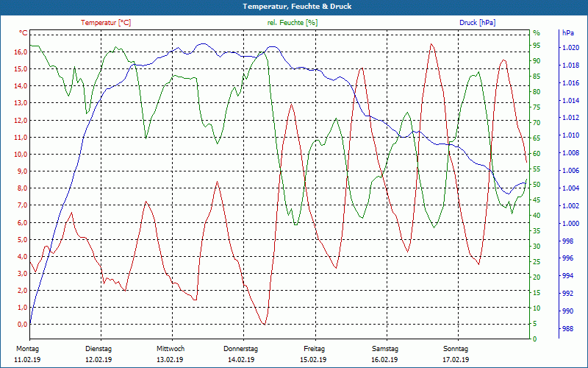Click the 'Dienstag' day label
The image size is (588, 368).
tap(98, 349)
